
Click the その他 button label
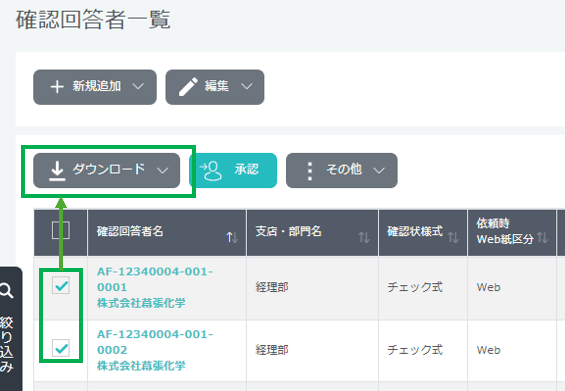tap(344, 169)
